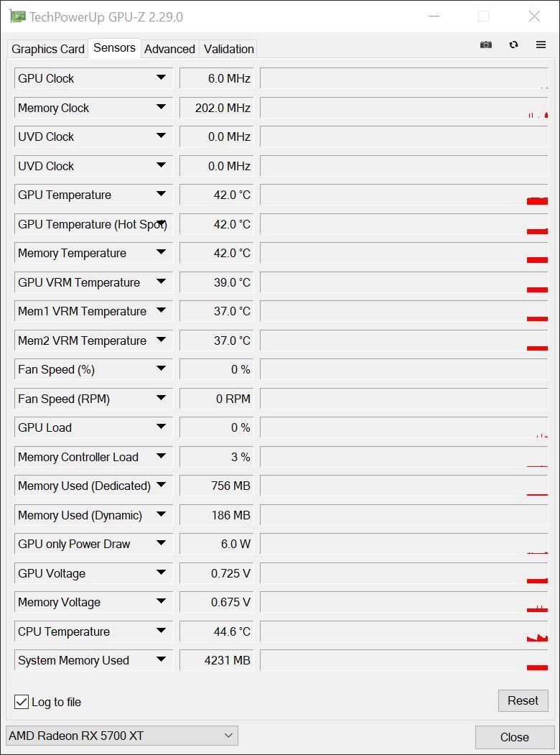
Task: Open GPU Voltage sensor options arrow
Action: click(162, 573)
